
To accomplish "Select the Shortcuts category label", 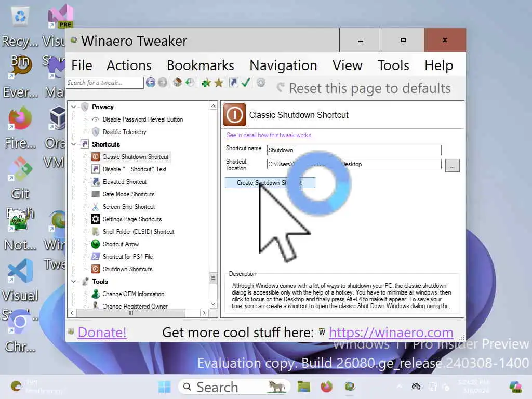I will point(106,144).
